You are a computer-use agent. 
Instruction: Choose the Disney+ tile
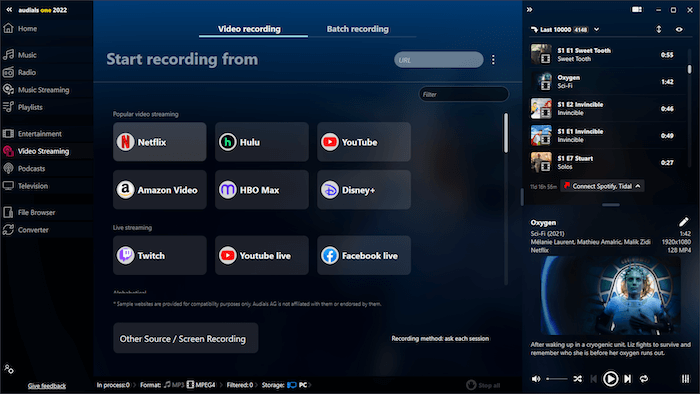[364, 190]
